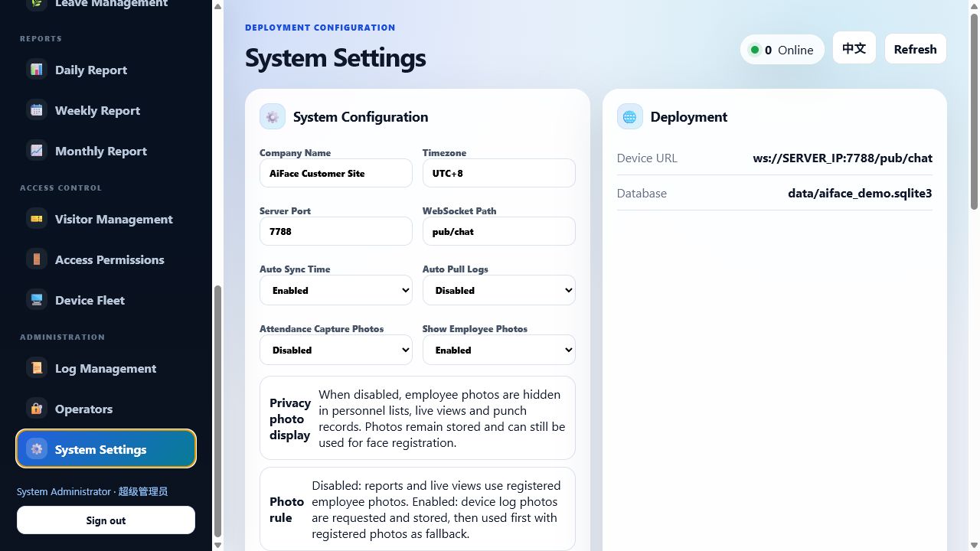Navigate to Visitor Management
980x551 pixels.
(106, 219)
